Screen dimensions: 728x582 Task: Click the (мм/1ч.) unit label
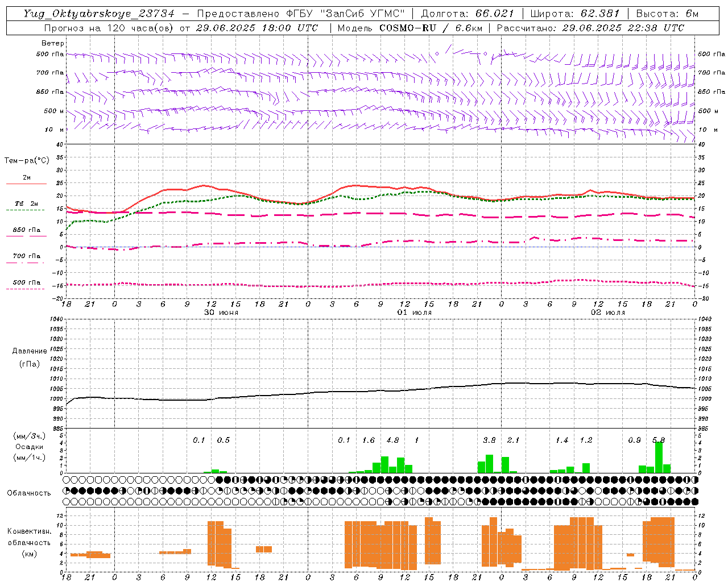coord(30,458)
